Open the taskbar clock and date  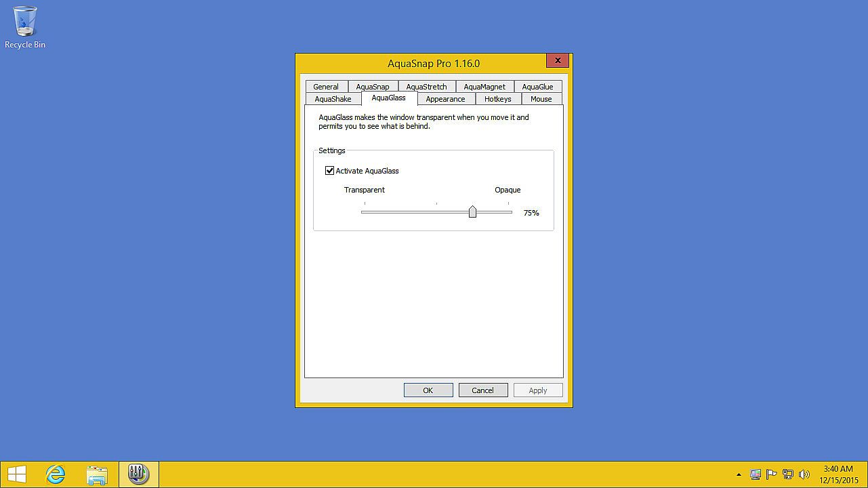pyautogui.click(x=838, y=474)
